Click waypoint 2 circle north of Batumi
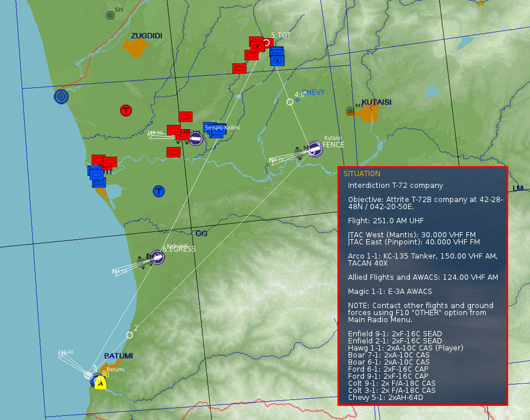530x420 pixels. [x=130, y=335]
